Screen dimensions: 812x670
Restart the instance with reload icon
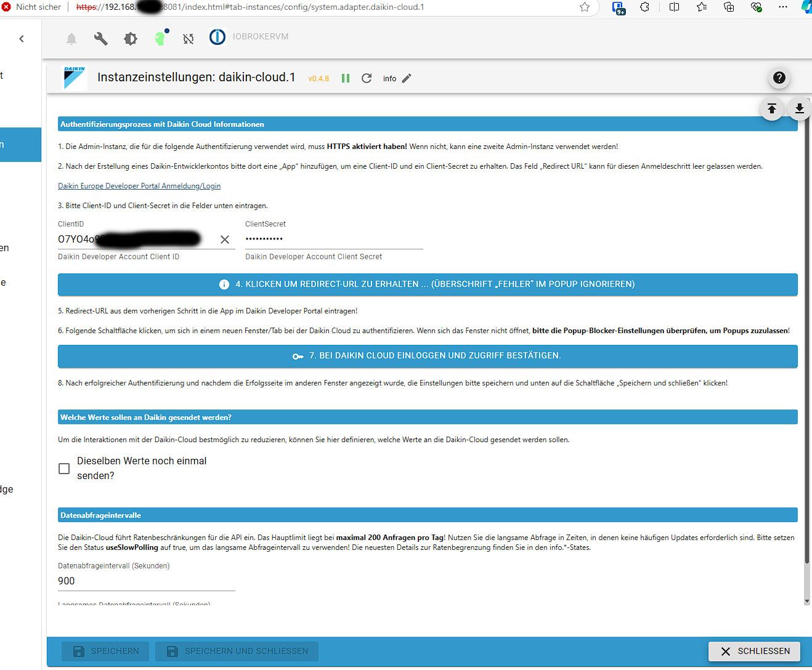[367, 78]
